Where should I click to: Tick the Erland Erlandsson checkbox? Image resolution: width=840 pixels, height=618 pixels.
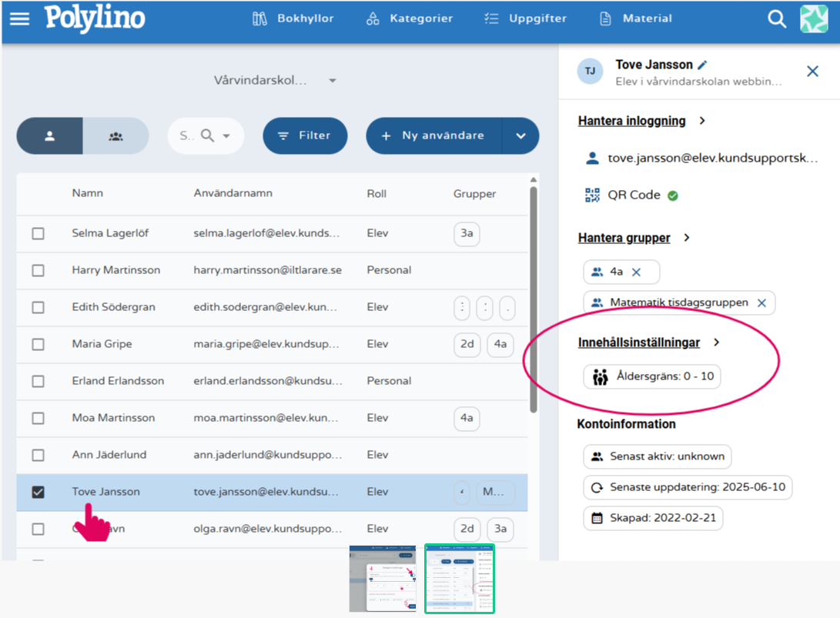(38, 381)
